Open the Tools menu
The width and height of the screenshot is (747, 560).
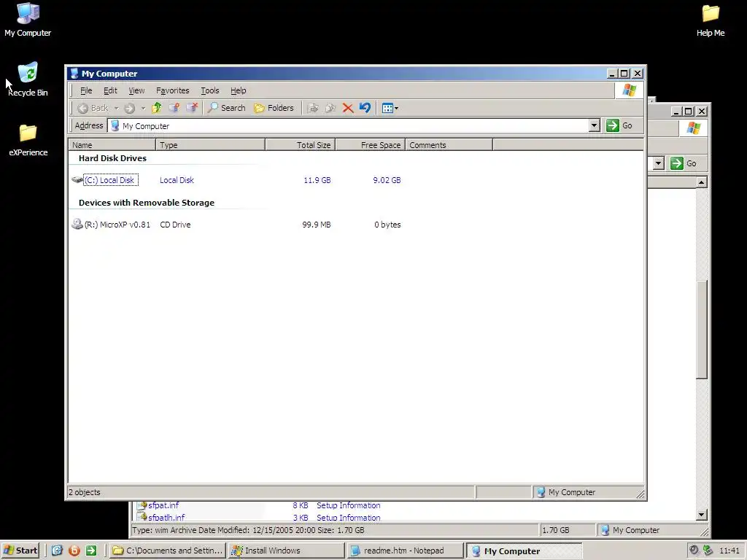click(209, 90)
